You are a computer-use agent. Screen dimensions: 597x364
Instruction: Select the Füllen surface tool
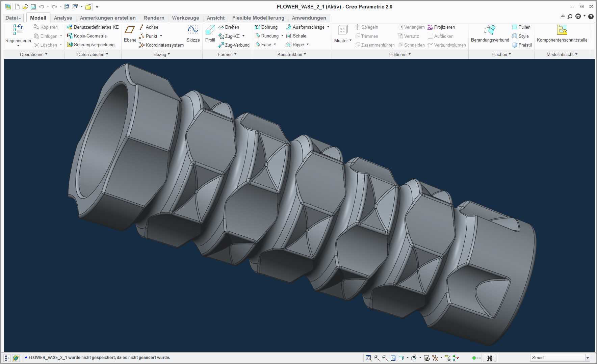click(521, 27)
